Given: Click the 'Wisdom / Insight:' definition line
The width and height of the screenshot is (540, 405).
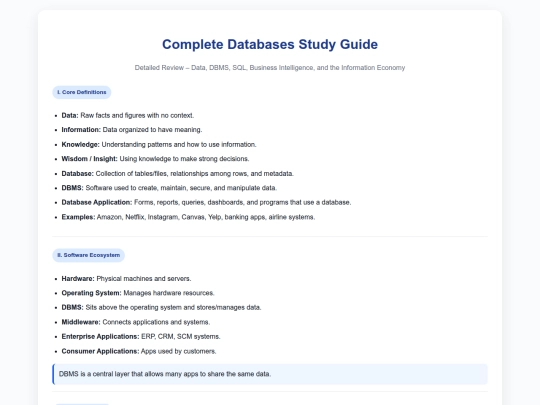Looking at the screenshot, I should click(x=155, y=159).
